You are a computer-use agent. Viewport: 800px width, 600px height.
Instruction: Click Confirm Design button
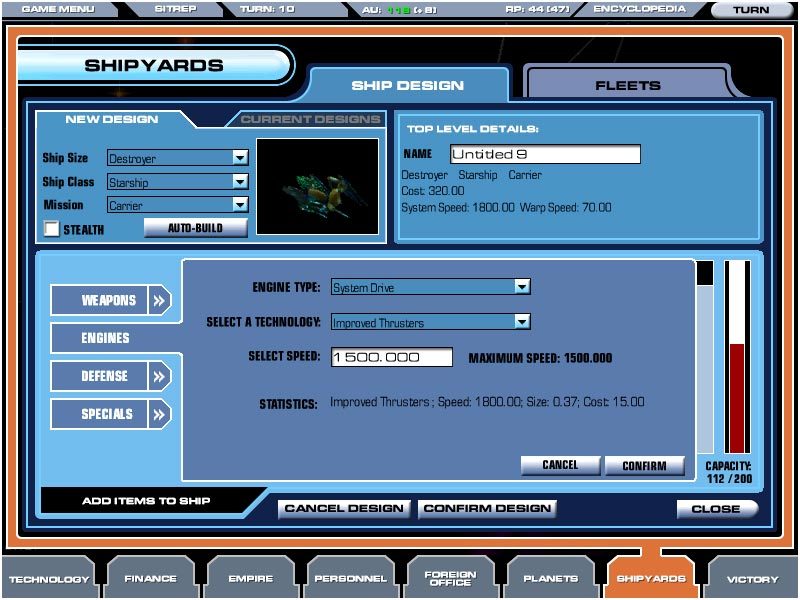point(487,508)
